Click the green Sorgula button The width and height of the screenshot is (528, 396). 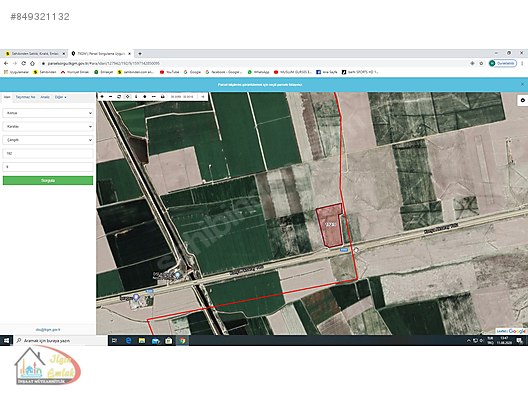(x=48, y=180)
